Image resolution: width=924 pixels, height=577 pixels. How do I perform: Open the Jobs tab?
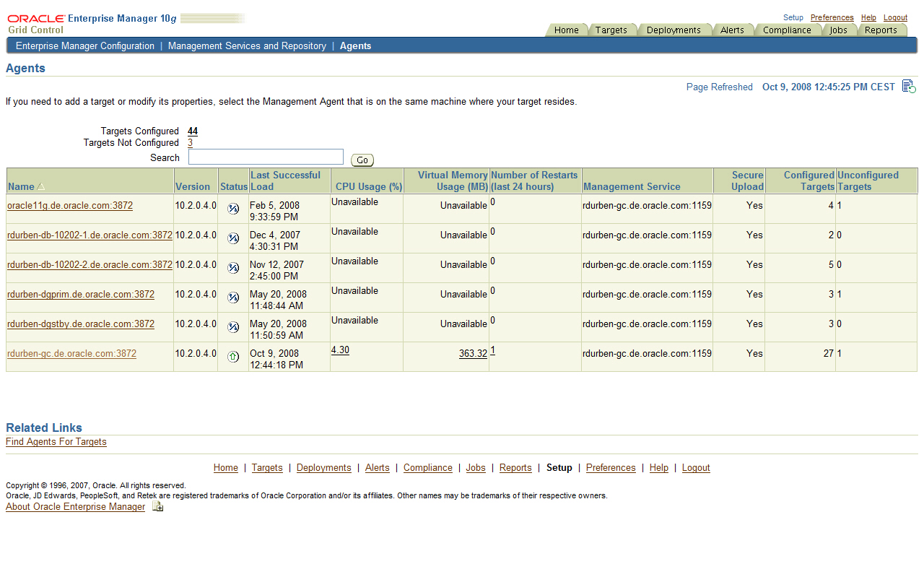pyautogui.click(x=838, y=30)
